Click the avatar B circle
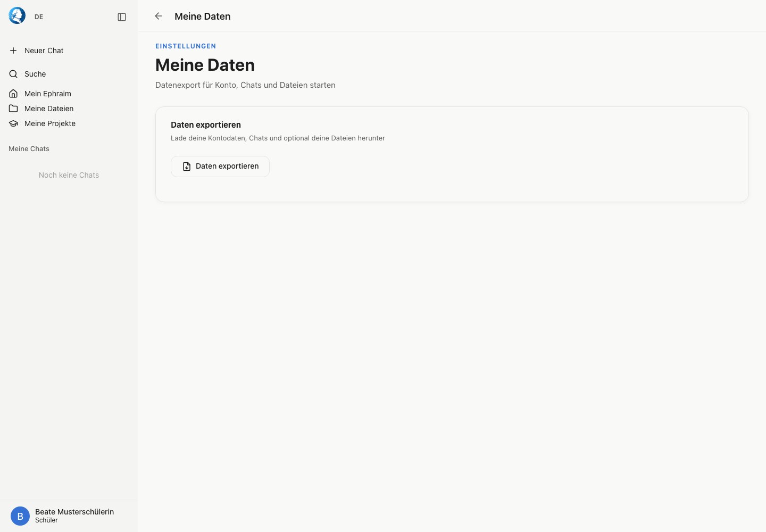Viewport: 766px width, 532px height. click(20, 516)
